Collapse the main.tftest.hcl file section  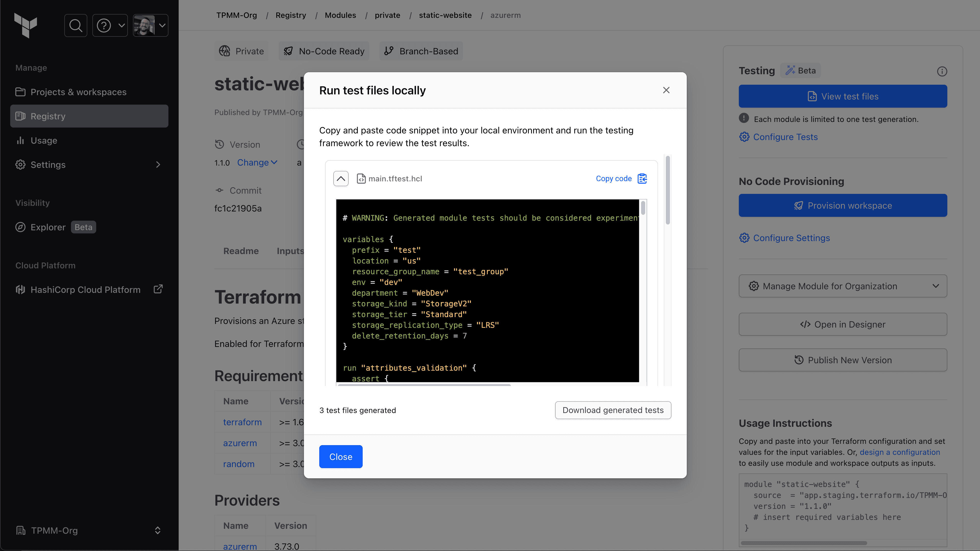click(x=340, y=178)
